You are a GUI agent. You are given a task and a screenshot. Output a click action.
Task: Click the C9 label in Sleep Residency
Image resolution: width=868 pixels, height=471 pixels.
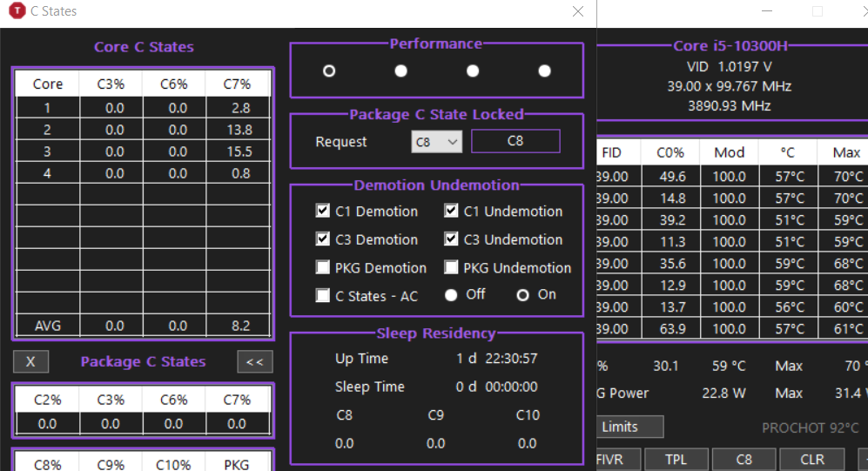point(435,415)
